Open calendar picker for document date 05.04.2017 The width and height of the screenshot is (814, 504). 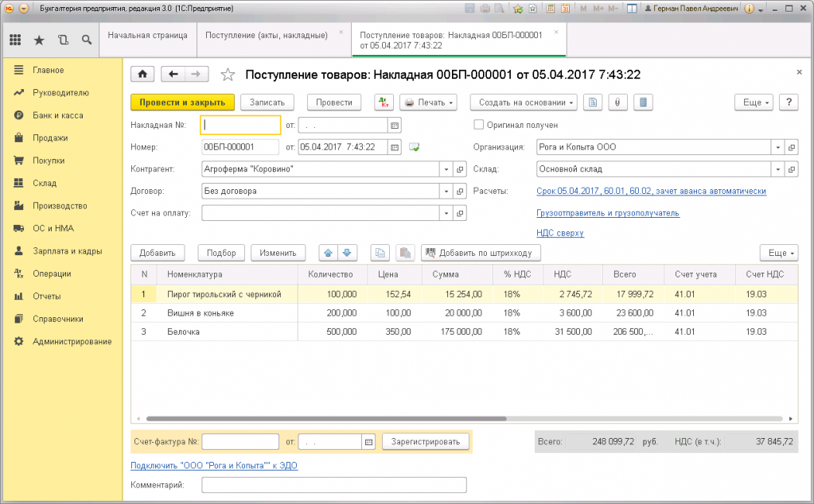click(394, 147)
